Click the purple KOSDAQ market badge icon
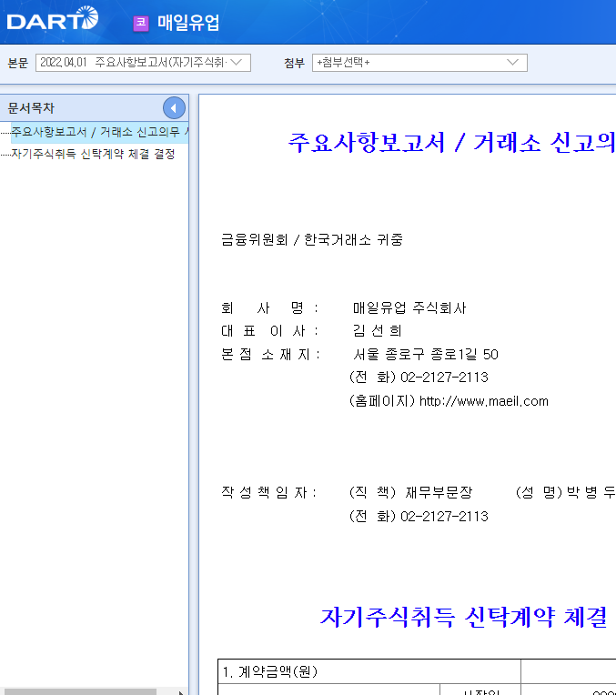Viewport: 616px width, 695px height. coord(141,23)
